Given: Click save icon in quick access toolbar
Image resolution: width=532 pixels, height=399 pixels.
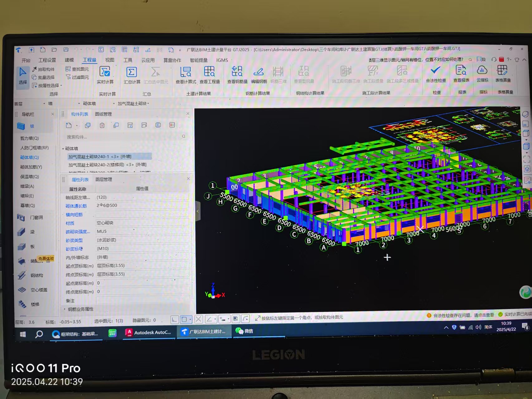Looking at the screenshot, I should pyautogui.click(x=66, y=50).
